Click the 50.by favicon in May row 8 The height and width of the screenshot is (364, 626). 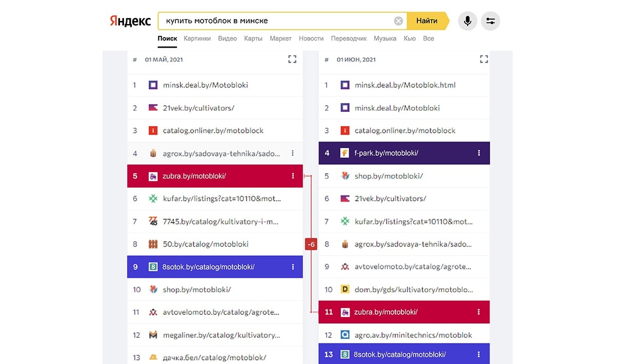[x=153, y=244]
